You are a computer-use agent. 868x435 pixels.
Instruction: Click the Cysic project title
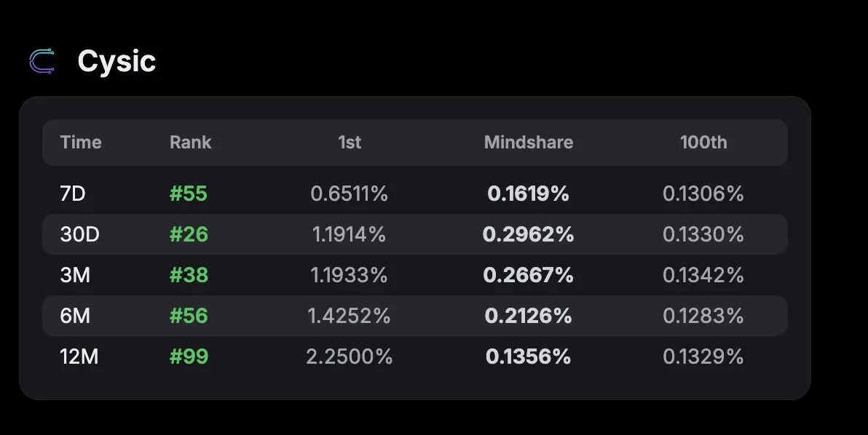(117, 61)
